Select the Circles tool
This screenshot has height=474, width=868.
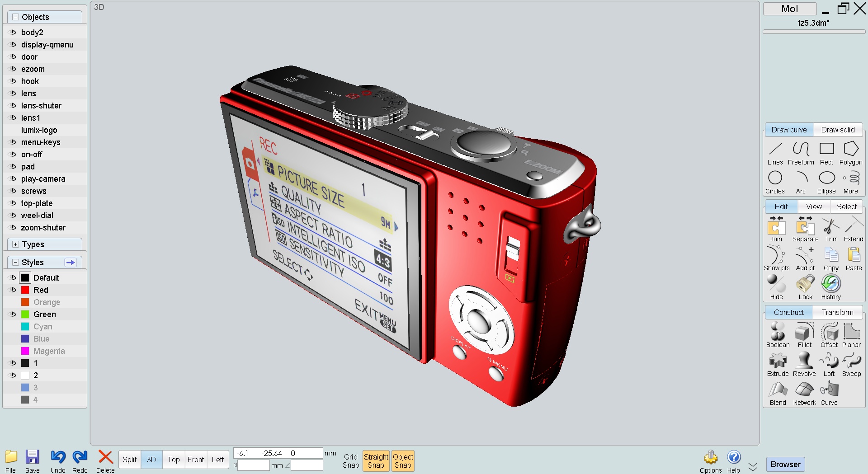tap(775, 182)
